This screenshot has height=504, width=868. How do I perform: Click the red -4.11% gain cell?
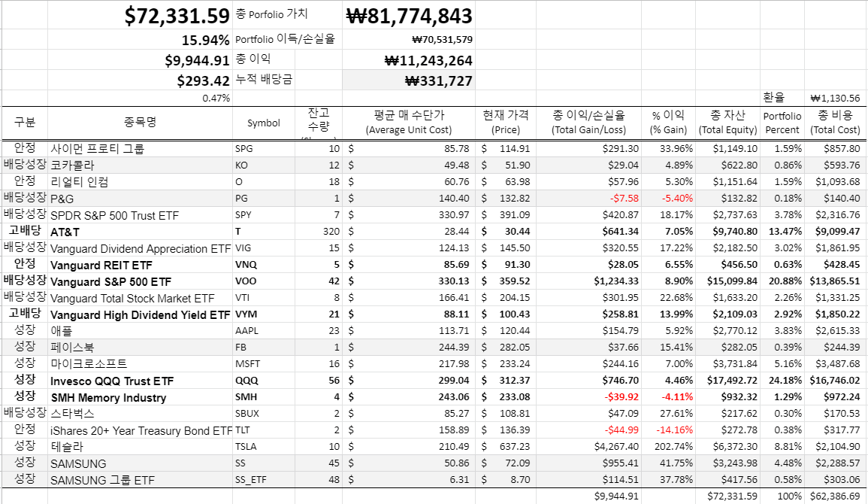[x=668, y=397]
